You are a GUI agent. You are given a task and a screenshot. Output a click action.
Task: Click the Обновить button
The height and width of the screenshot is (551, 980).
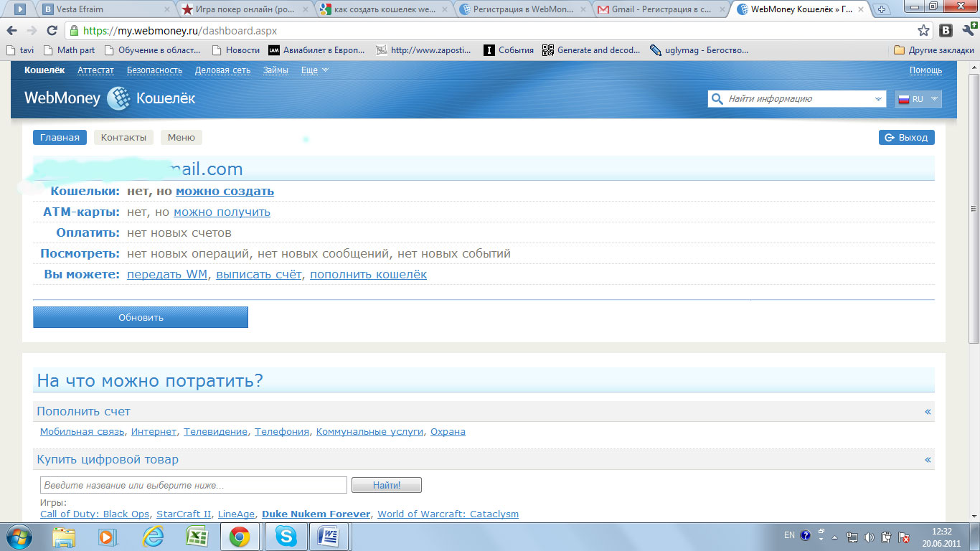141,317
